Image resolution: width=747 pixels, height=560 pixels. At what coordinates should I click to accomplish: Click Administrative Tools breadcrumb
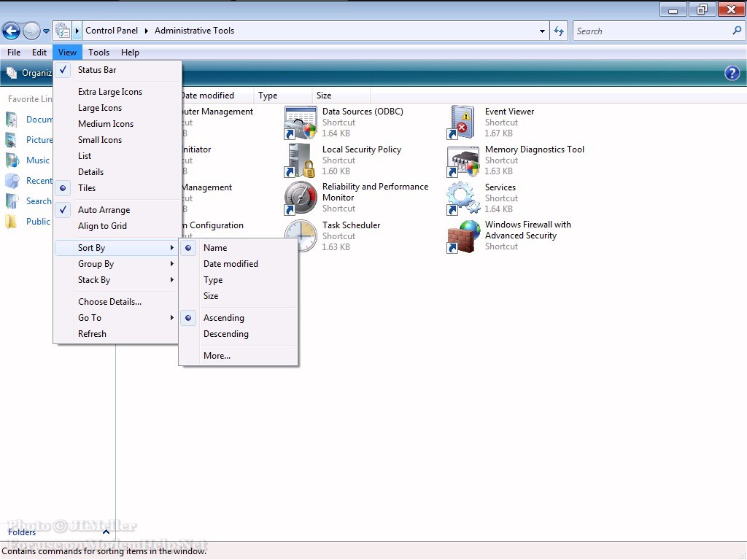click(194, 31)
